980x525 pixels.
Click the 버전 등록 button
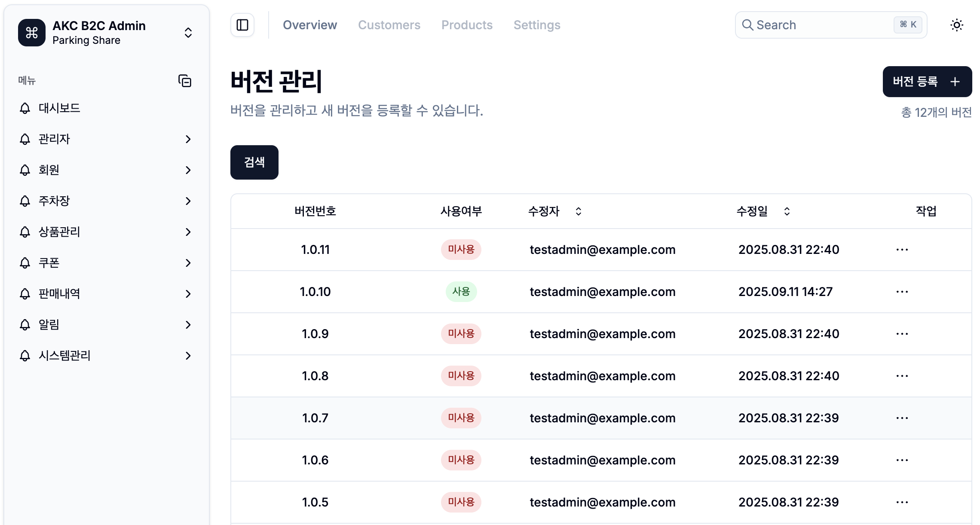click(x=927, y=82)
